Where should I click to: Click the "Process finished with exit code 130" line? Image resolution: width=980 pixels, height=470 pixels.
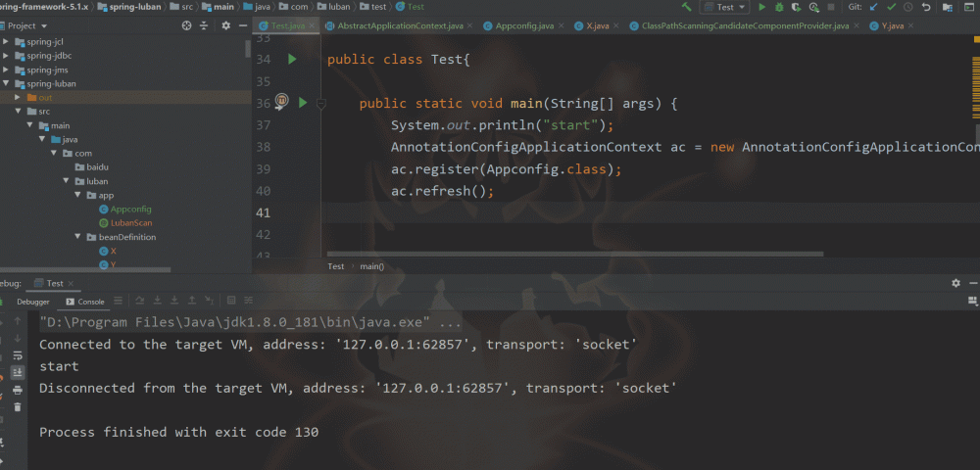tap(178, 432)
